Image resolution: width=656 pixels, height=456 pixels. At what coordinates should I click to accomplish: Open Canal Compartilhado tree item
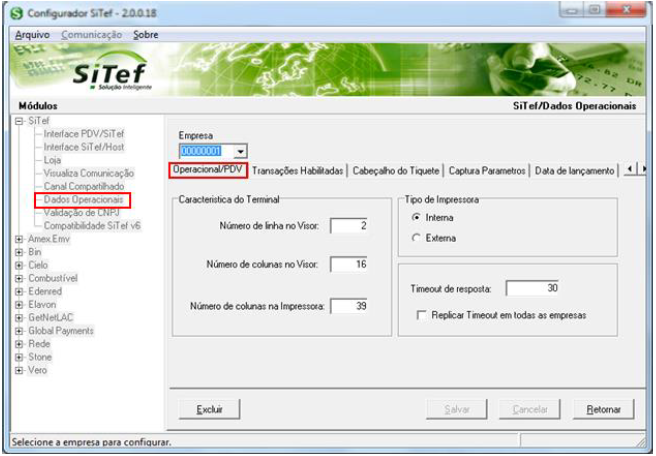click(84, 186)
